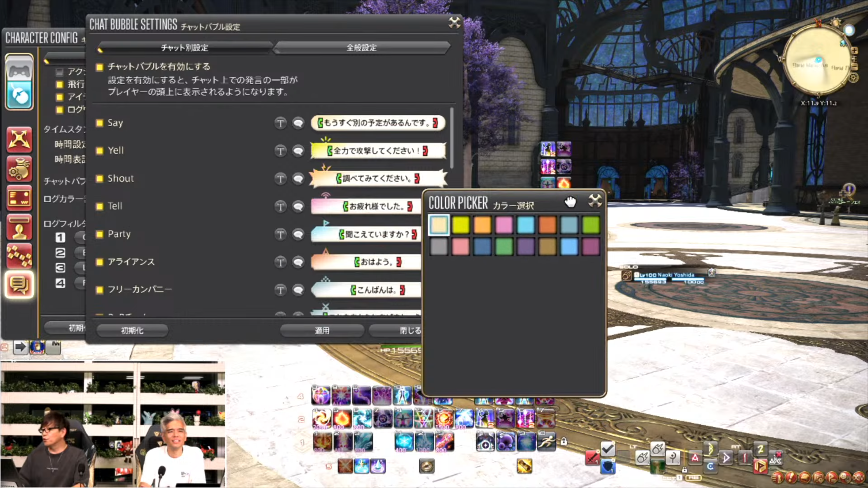Click the text color T icon for Shout
868x488 pixels.
click(x=280, y=178)
